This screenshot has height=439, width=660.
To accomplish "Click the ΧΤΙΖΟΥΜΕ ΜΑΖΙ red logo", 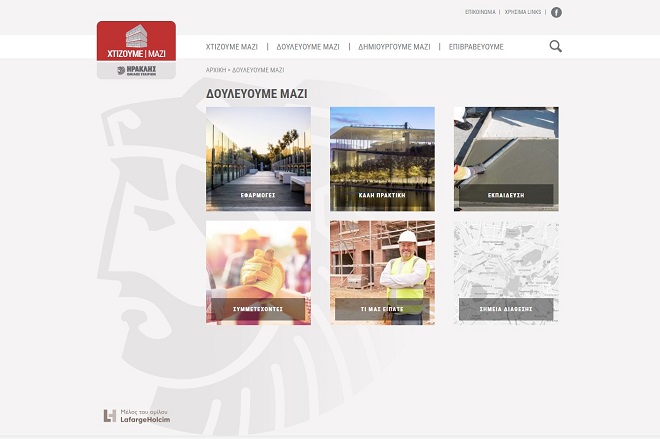I will tap(136, 41).
